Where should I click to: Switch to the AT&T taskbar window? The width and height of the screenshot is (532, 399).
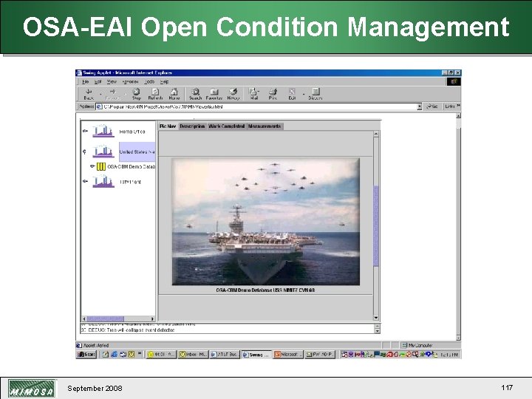225,355
